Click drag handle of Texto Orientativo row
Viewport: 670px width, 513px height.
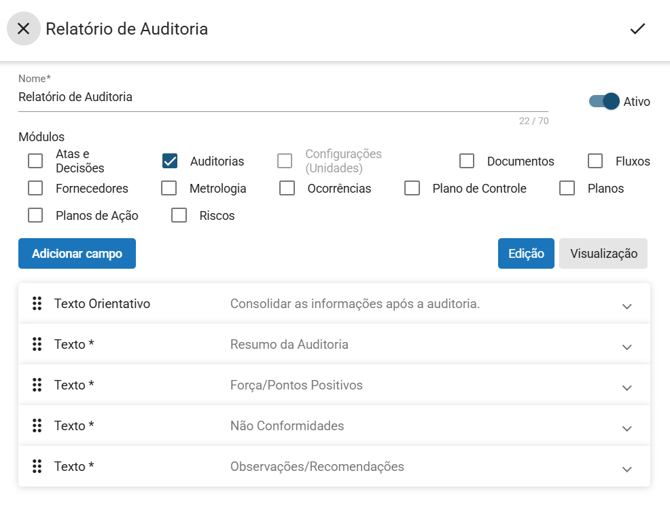(x=37, y=304)
